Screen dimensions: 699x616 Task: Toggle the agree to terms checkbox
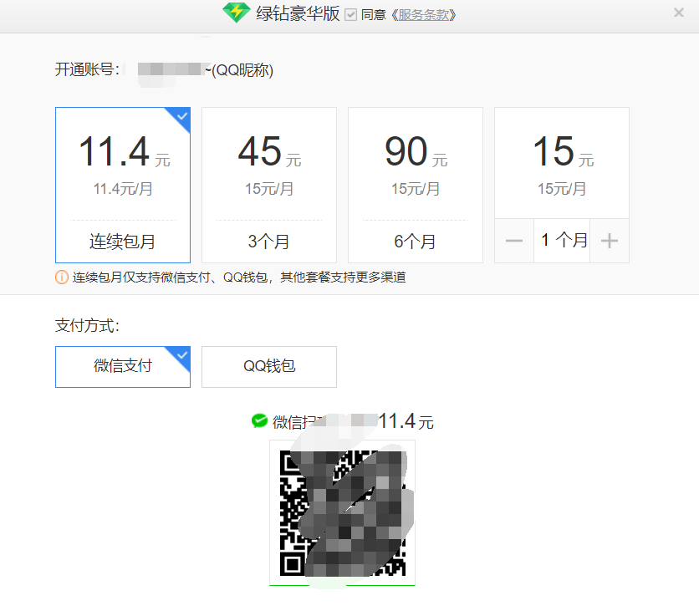(351, 15)
